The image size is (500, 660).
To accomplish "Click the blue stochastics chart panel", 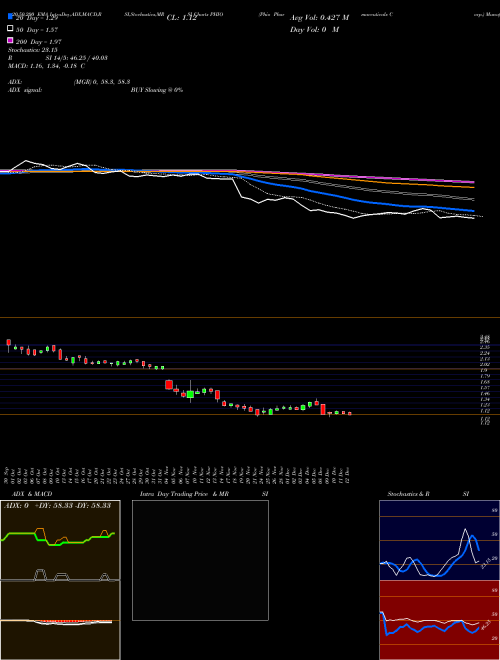I will (439, 540).
